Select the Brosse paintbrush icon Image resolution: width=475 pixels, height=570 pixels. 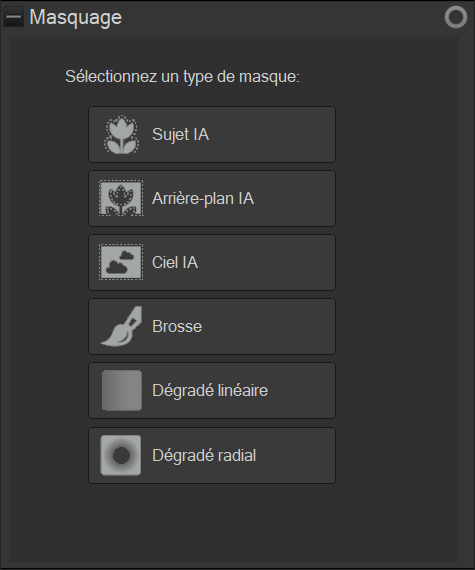(x=121, y=326)
